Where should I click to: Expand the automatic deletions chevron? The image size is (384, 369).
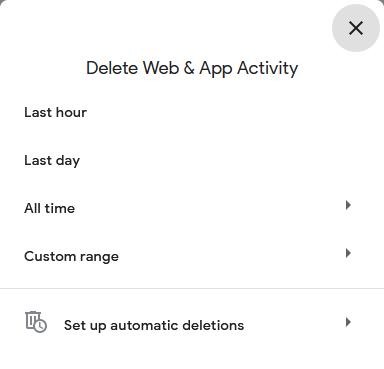[x=348, y=322]
